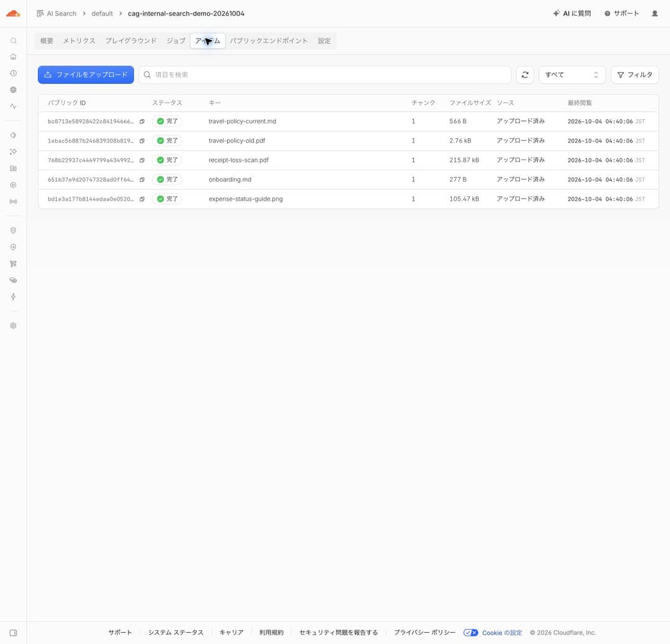Expand the すべて status dropdown
Viewport: 670px width, 644px height.
(572, 75)
